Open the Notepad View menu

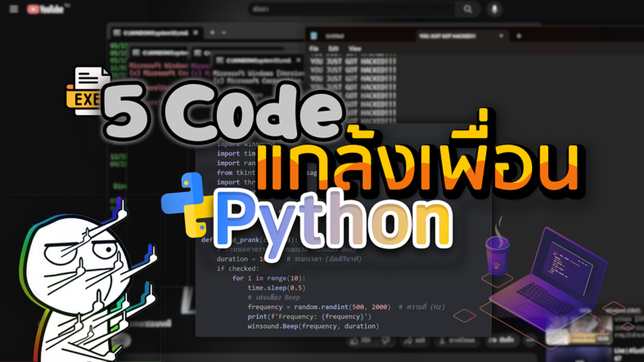[x=355, y=48]
